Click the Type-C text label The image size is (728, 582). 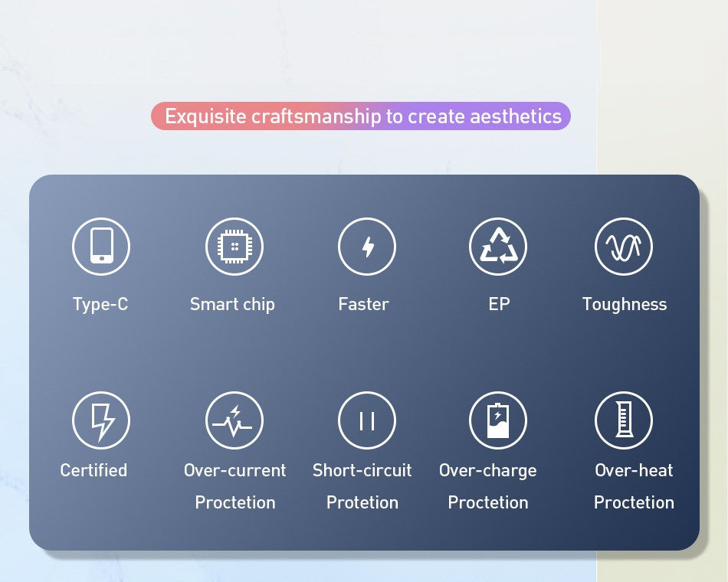100,304
